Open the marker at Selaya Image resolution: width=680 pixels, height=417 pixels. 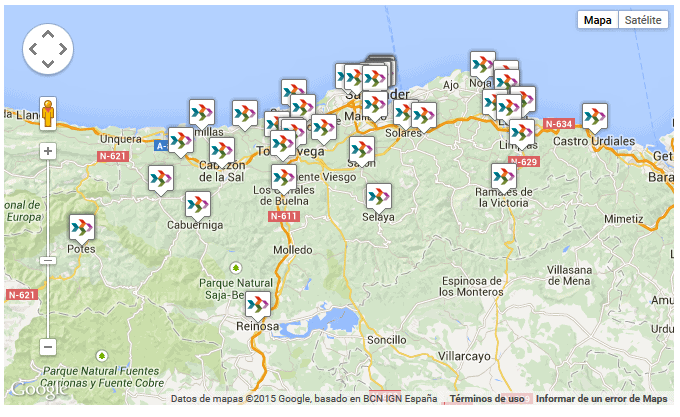pyautogui.click(x=379, y=198)
